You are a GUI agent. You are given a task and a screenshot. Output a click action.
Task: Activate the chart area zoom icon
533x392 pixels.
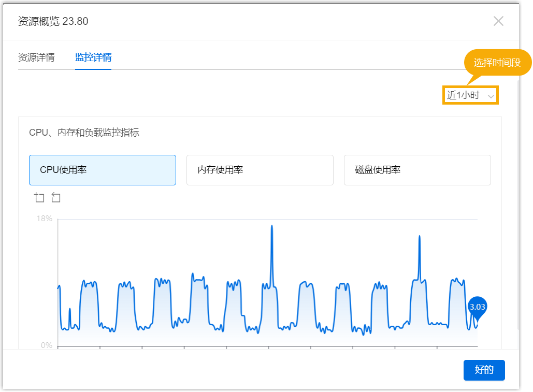(x=39, y=197)
